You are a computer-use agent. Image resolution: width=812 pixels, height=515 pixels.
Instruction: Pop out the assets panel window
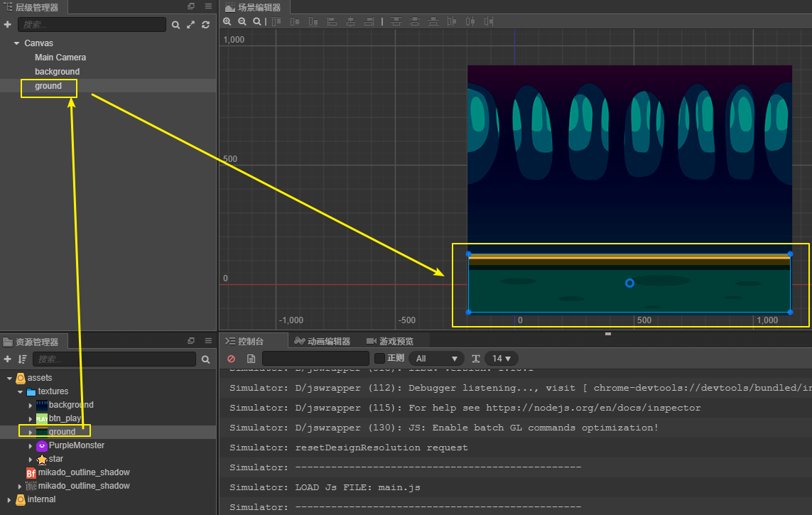pos(191,340)
